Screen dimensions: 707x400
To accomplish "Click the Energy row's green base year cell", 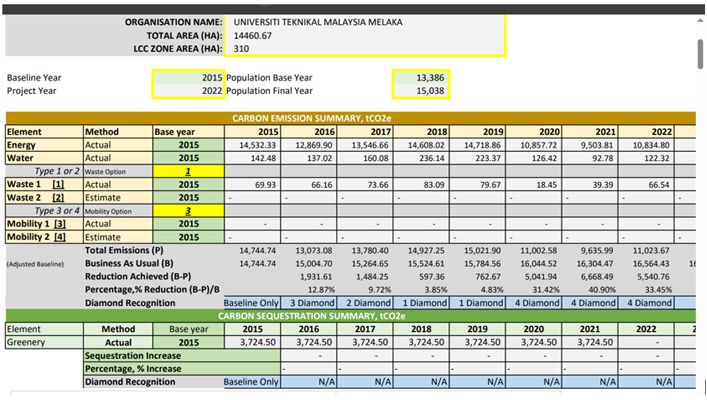I will click(x=188, y=145).
